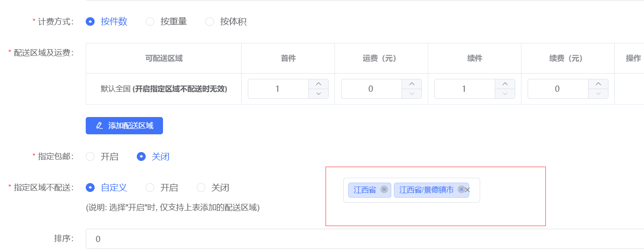Increase the 运费（元） value with up arrow
This screenshot has width=644, height=250.
click(x=412, y=84)
